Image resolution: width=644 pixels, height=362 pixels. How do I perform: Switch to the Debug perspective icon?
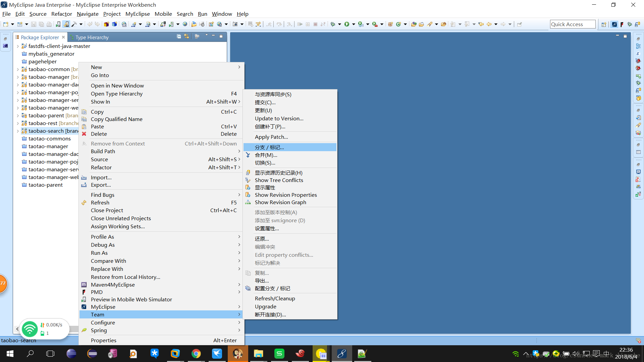pos(630,24)
